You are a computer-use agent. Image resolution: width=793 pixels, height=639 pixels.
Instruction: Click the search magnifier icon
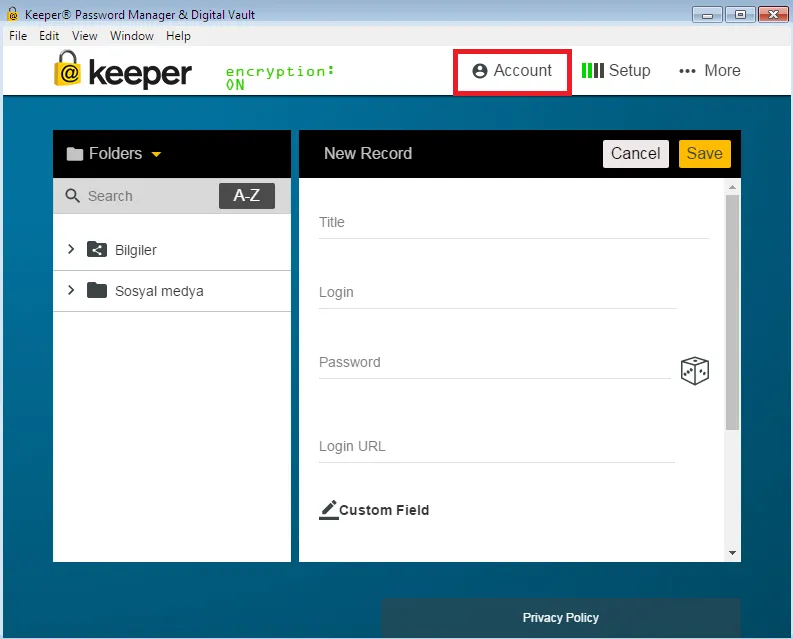click(x=72, y=196)
